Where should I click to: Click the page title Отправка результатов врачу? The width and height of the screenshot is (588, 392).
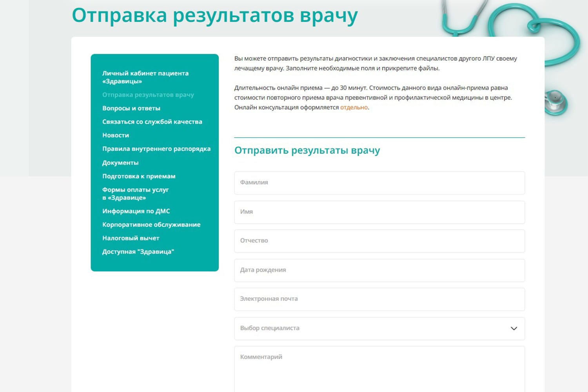click(x=215, y=16)
